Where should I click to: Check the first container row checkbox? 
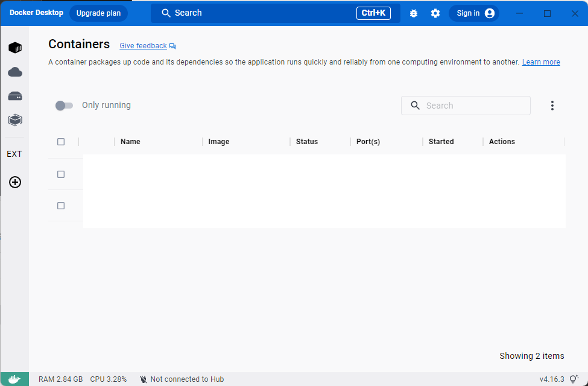61,174
